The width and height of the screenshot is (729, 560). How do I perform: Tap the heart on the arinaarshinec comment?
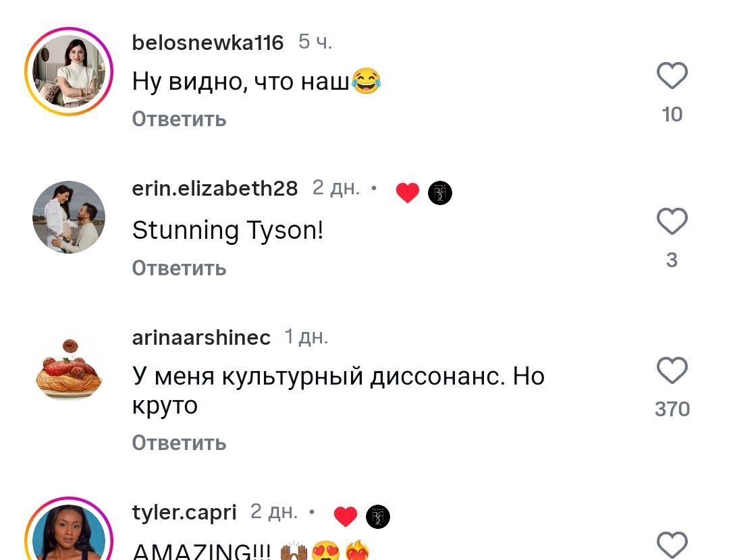coord(672,370)
